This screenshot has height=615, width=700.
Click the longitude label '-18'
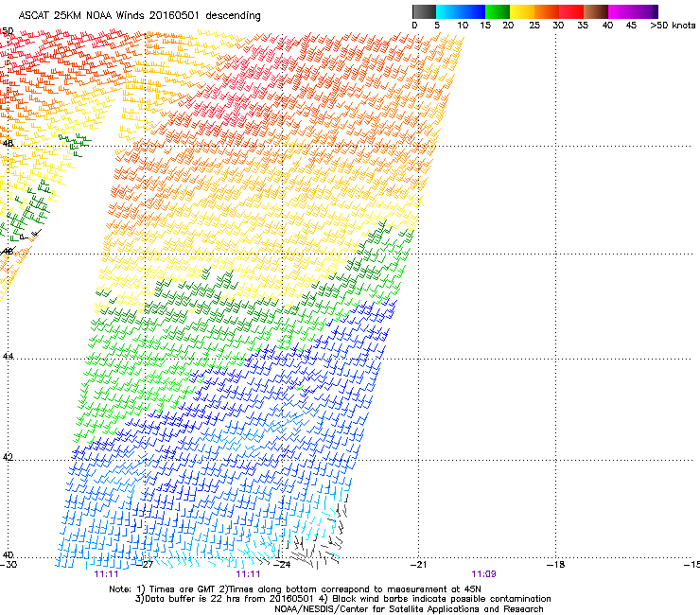[x=555, y=565]
